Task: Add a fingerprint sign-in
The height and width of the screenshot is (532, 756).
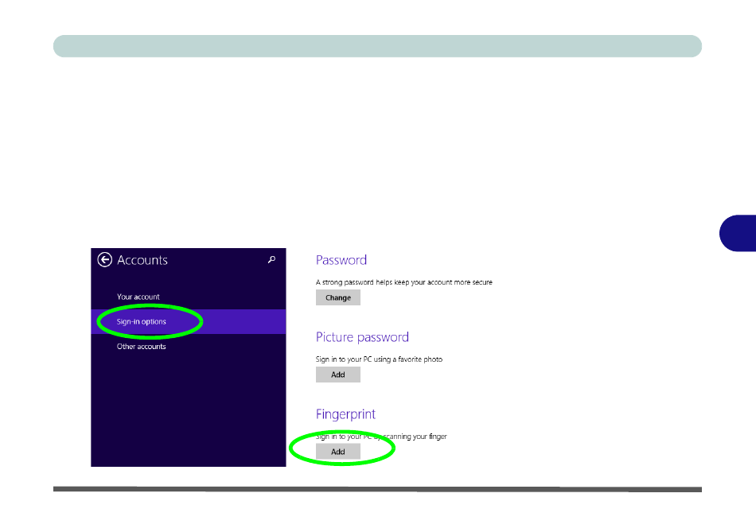Action: pos(338,452)
